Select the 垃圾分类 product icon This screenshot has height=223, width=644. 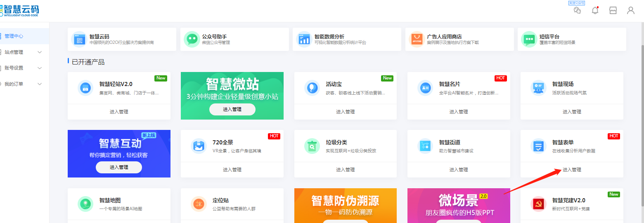[x=312, y=146]
